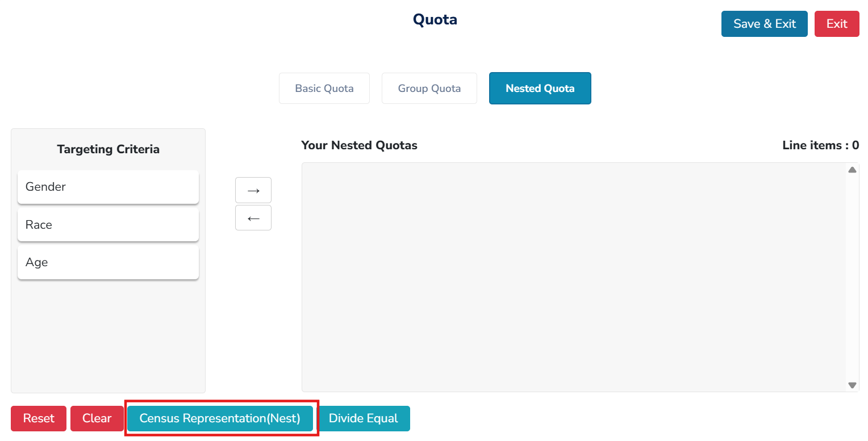
Task: Click the scrollbar down arrow in Nested Quotas
Action: [x=852, y=385]
